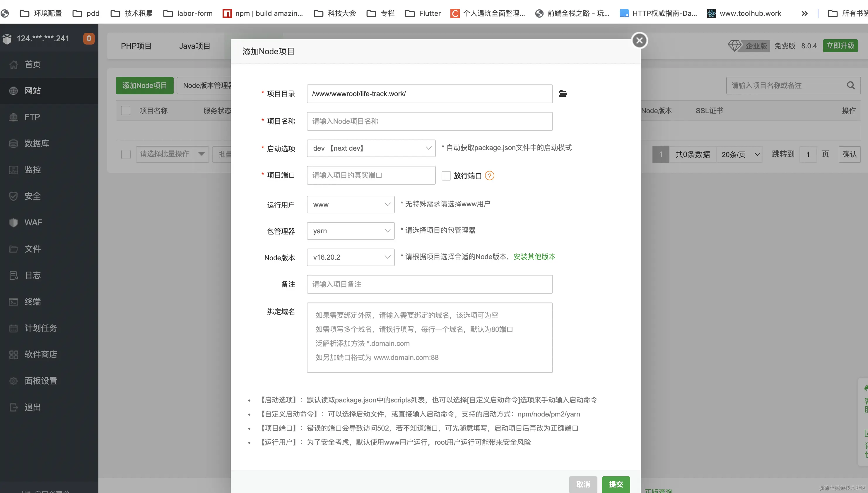868x493 pixels.
Task: Click the green 提交 submit button
Action: point(616,484)
